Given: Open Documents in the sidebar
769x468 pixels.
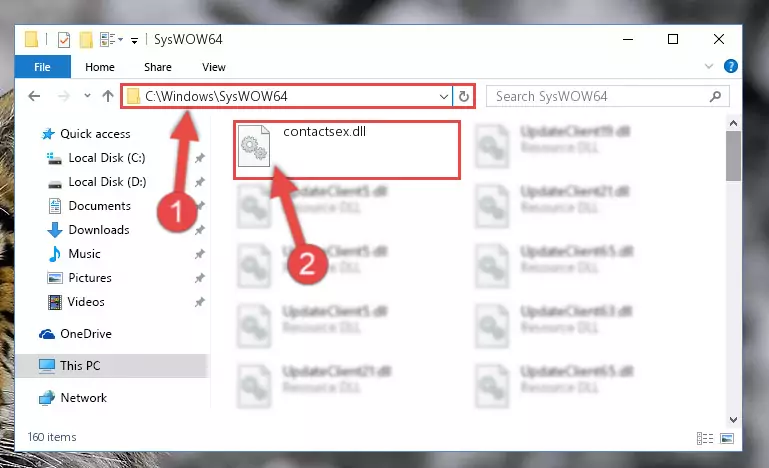Looking at the screenshot, I should 89,206.
